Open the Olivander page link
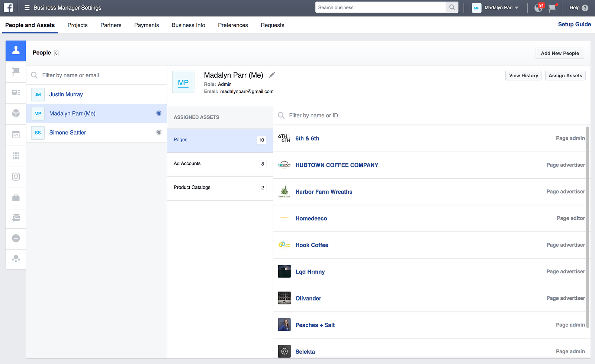 tap(308, 298)
